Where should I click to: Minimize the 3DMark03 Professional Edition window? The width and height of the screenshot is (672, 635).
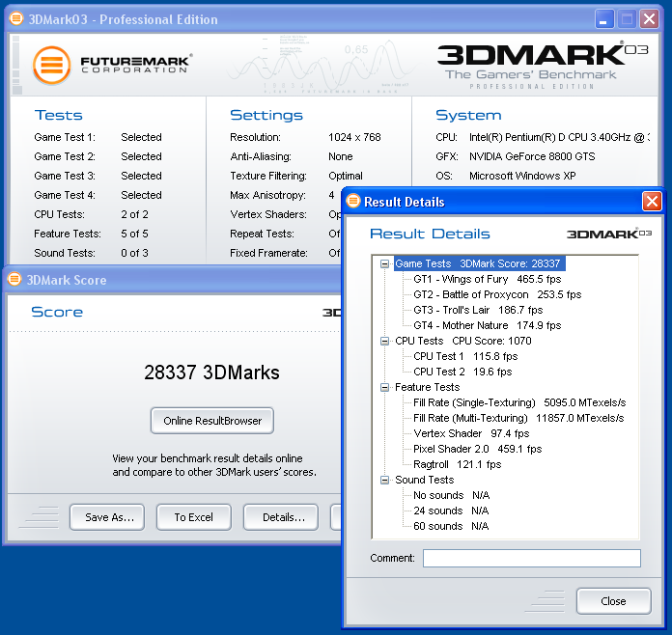point(604,19)
